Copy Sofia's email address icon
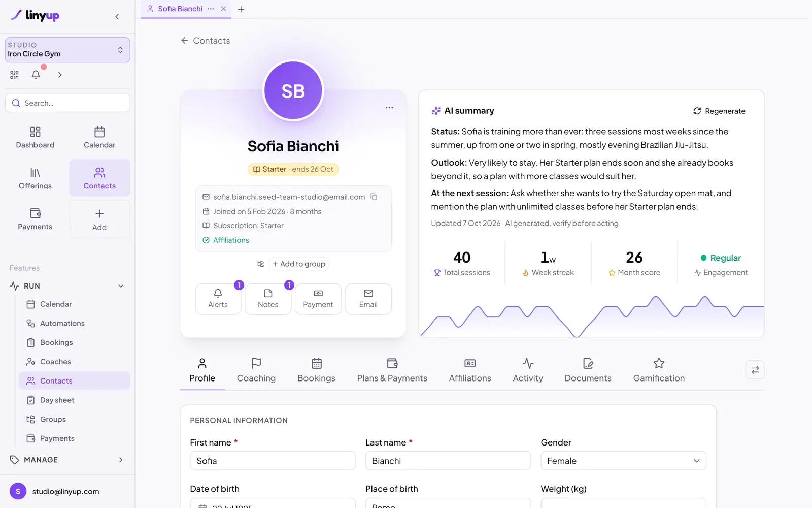The width and height of the screenshot is (812, 508). click(x=374, y=197)
